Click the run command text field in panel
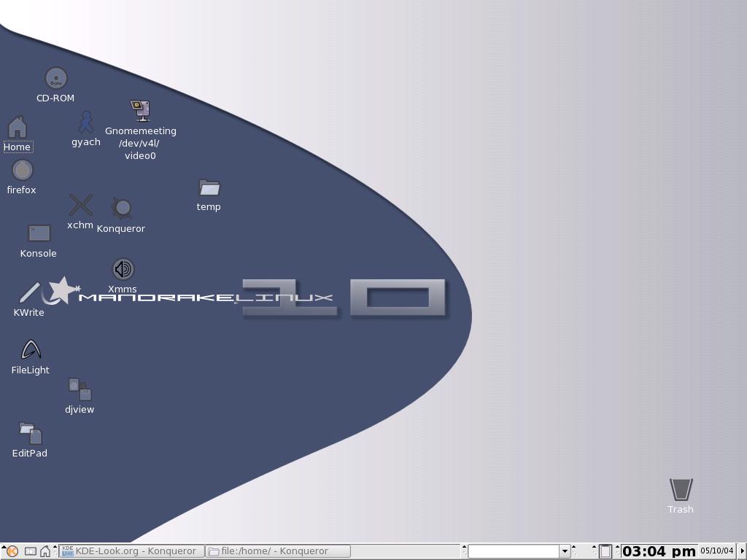 [x=514, y=551]
